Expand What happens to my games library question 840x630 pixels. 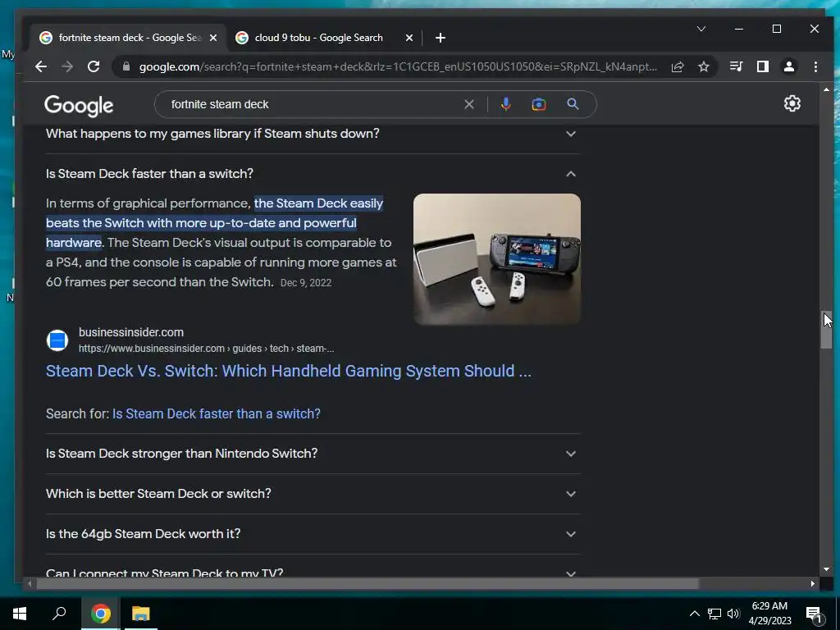(x=313, y=134)
